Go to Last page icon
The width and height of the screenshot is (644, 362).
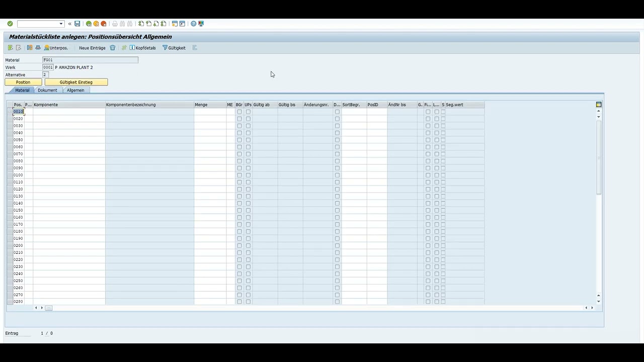click(x=164, y=24)
